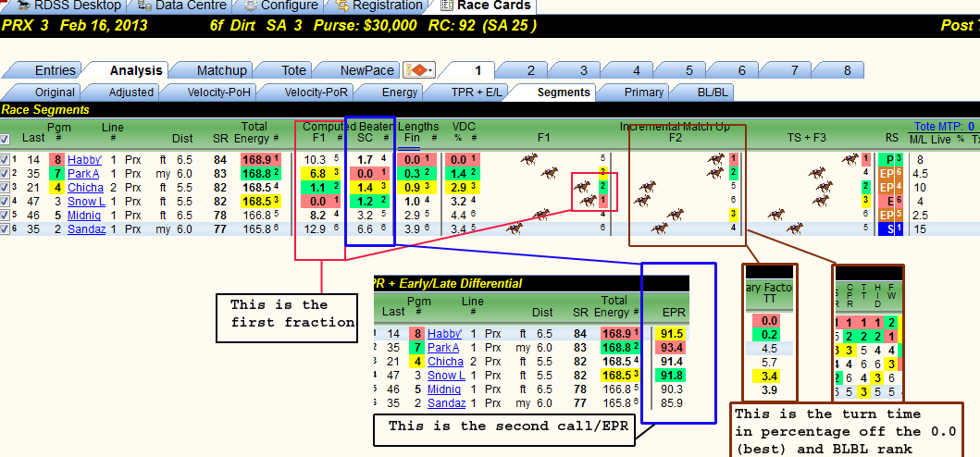980x457 pixels.
Task: Click yellow Pgm cell 4 in Chicha row
Action: tap(56, 187)
